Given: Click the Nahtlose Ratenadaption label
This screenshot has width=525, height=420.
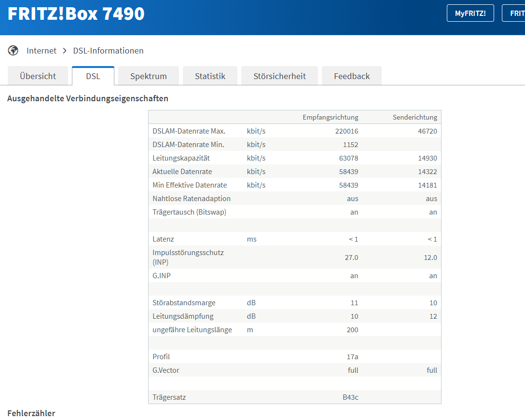Looking at the screenshot, I should pos(192,199).
